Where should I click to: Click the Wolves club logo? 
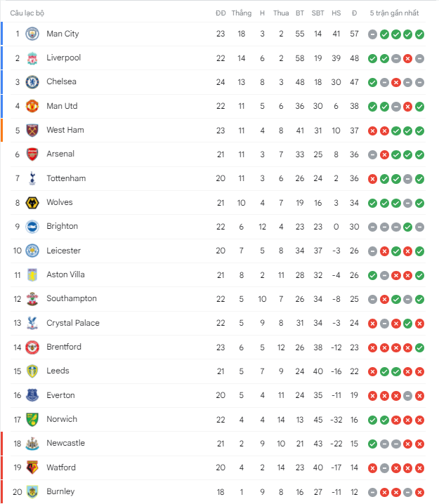click(32, 203)
